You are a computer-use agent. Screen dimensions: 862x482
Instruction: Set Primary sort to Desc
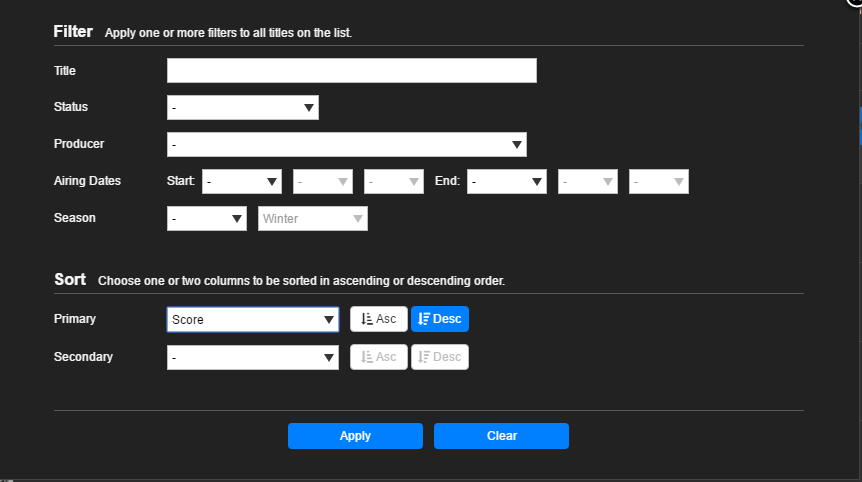440,319
